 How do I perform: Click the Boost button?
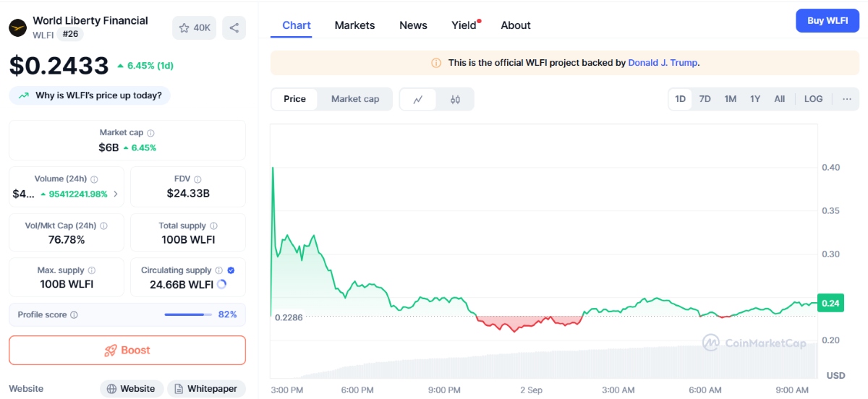[x=127, y=351]
